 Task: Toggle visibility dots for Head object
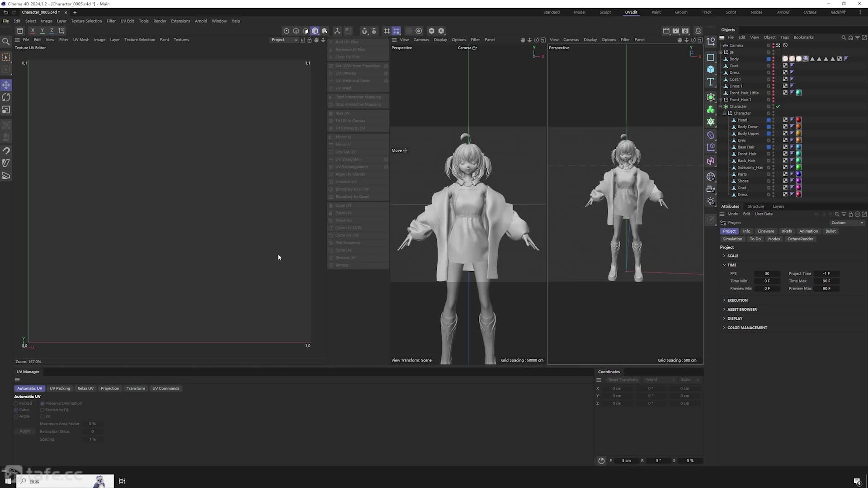tap(773, 120)
